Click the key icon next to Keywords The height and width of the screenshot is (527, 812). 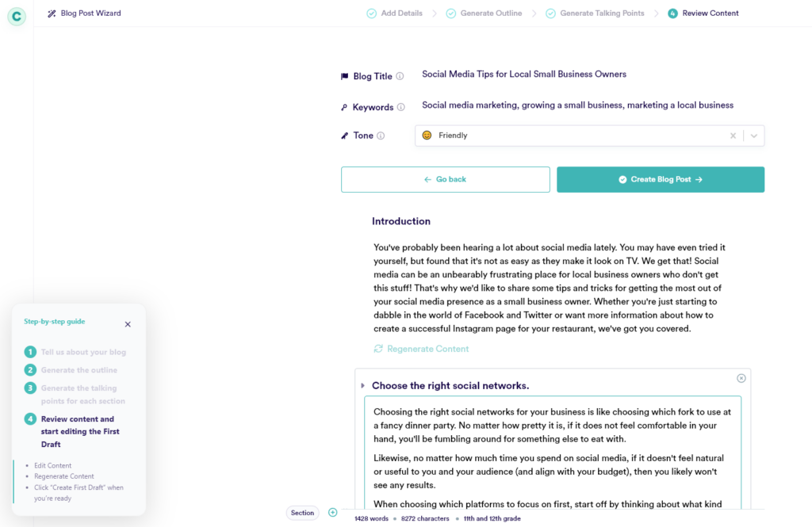pos(344,105)
